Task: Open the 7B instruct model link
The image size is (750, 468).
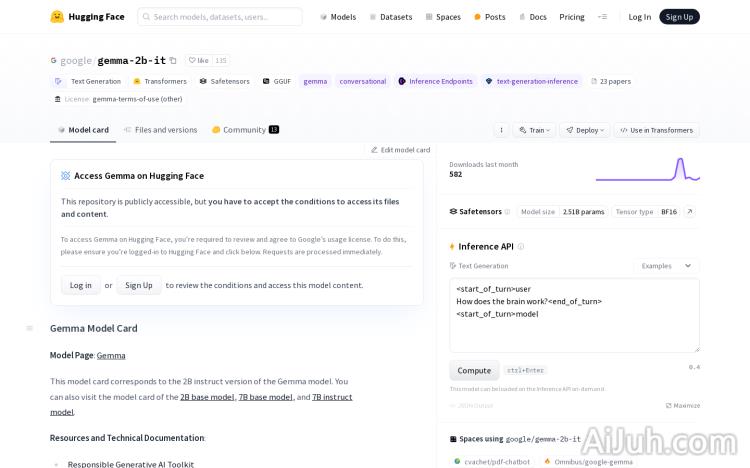Action: click(332, 397)
